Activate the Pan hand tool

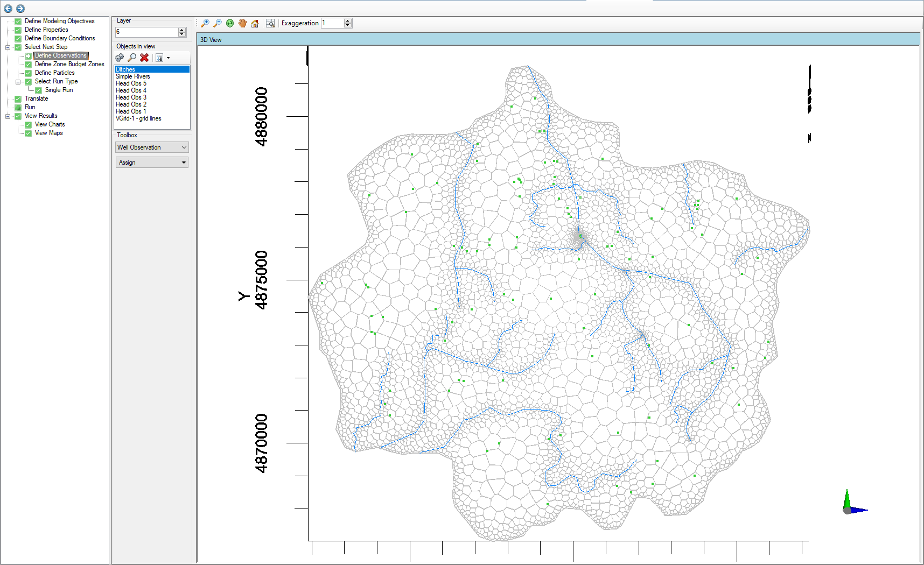242,23
